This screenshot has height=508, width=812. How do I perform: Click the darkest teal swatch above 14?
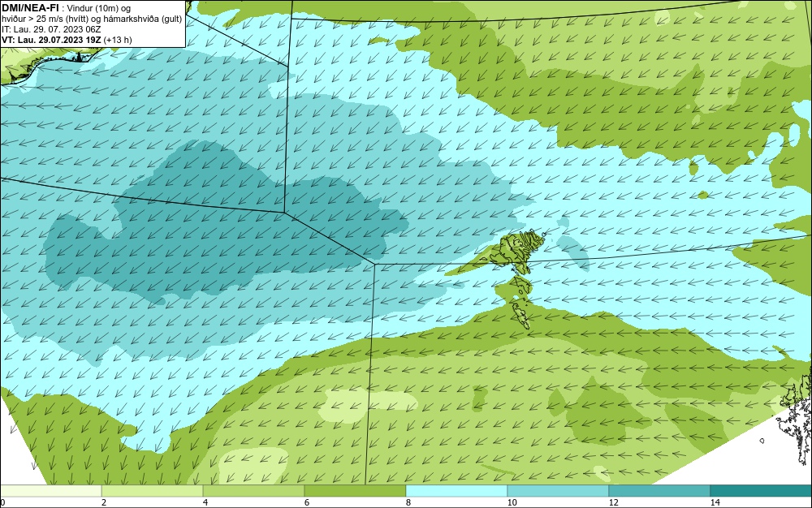point(762,491)
